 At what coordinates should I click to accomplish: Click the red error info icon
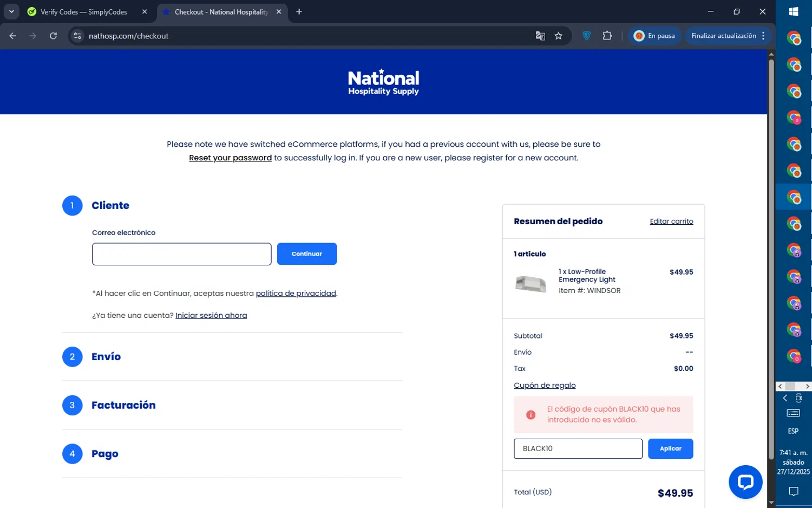531,415
